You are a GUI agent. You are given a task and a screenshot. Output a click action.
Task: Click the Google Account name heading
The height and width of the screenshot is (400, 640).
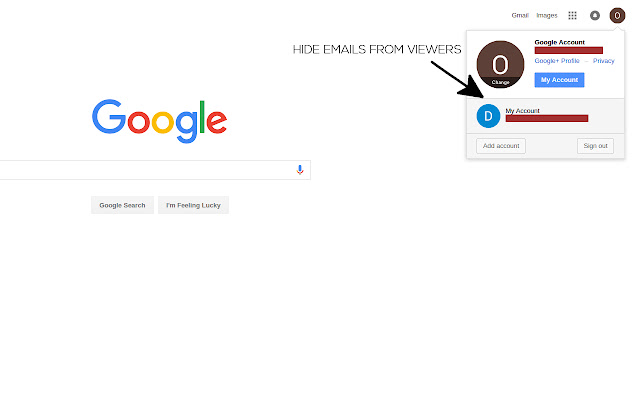pos(559,42)
